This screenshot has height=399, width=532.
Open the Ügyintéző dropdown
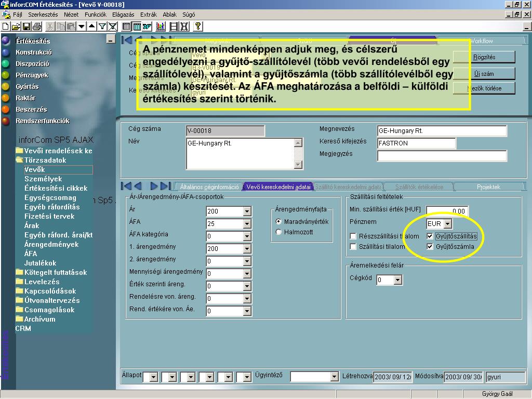click(x=334, y=377)
